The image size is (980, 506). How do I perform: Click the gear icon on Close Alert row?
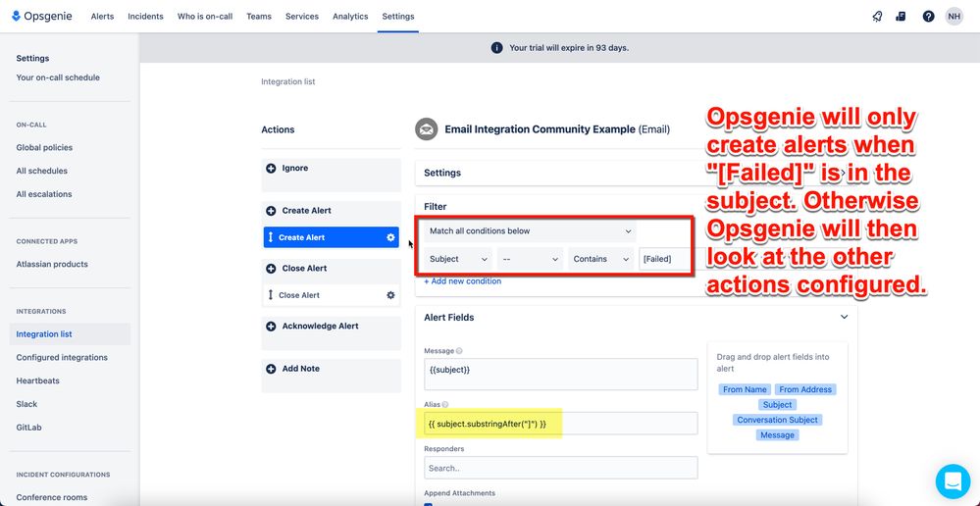pos(390,295)
